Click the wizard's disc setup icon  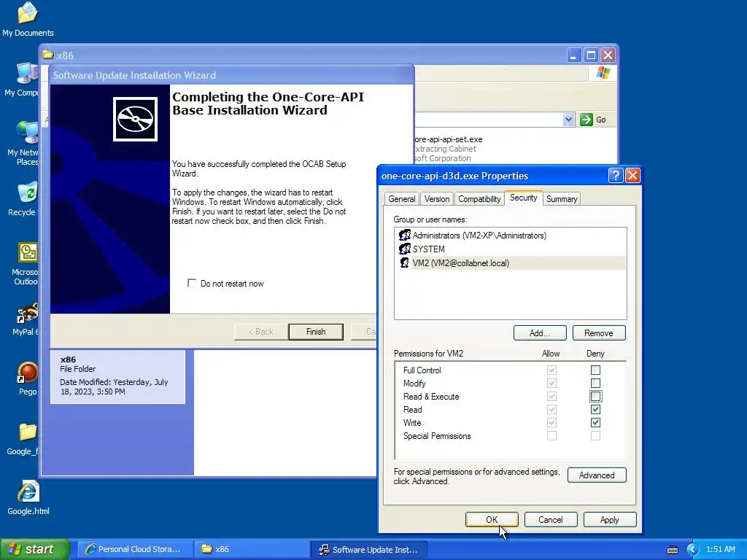coord(135,119)
